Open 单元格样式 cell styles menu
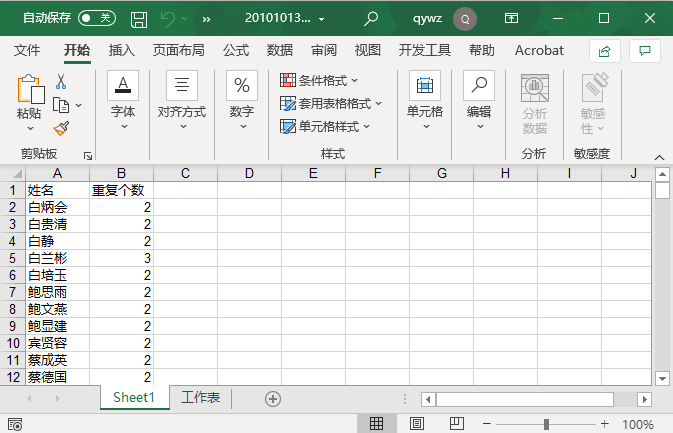Screen dimensions: 673x433 324,127
